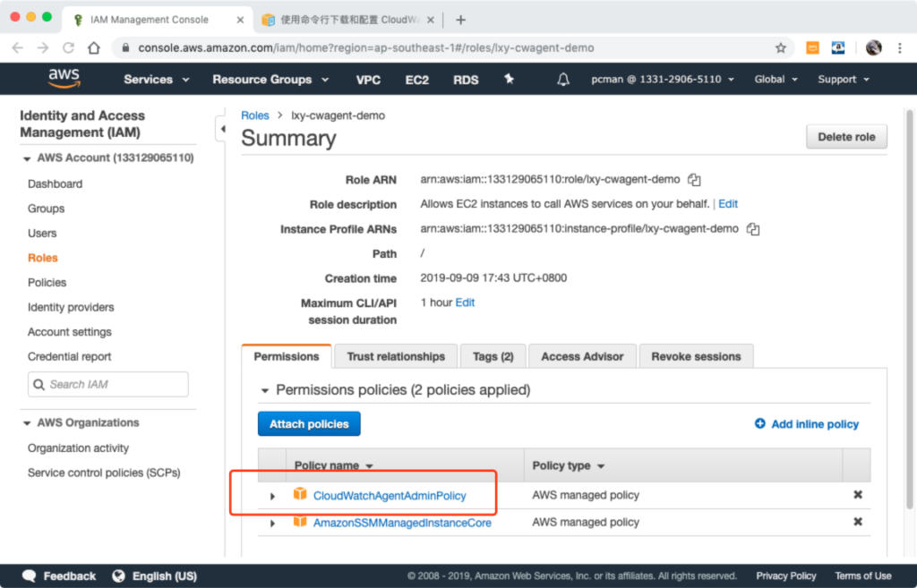Viewport: 917px width, 588px height.
Task: Click the Search IAM input field
Action: 108,385
